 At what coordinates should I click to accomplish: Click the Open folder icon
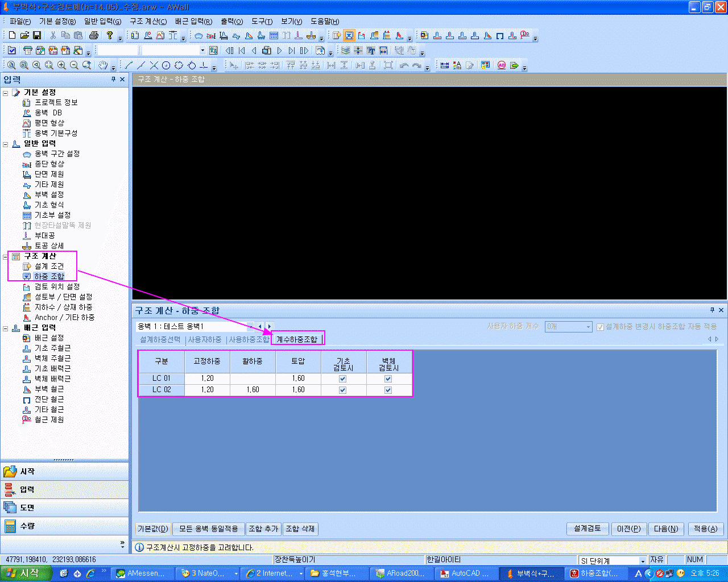pos(24,35)
